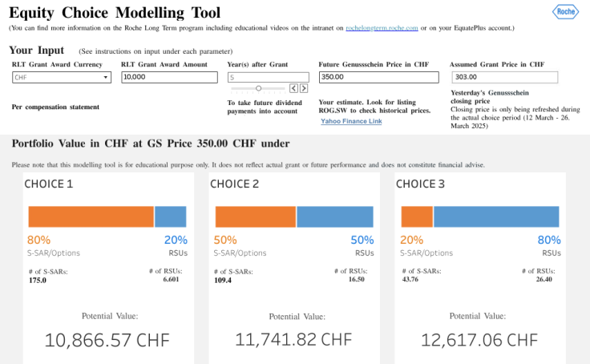The image size is (590, 364).
Task: Click Choice 3 blue RSU bar segment
Action: [496, 216]
